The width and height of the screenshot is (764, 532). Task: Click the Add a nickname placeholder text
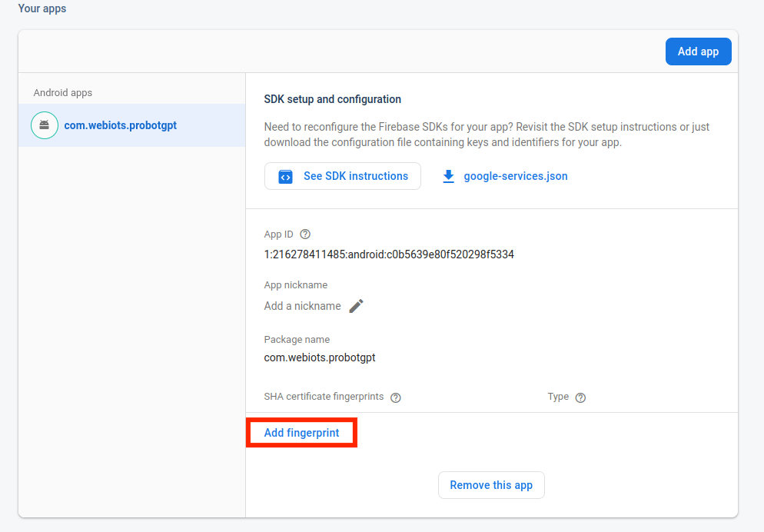302,306
